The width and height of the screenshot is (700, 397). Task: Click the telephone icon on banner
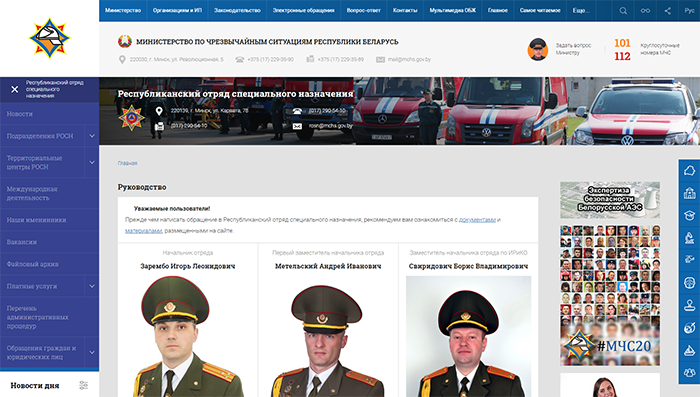click(297, 111)
